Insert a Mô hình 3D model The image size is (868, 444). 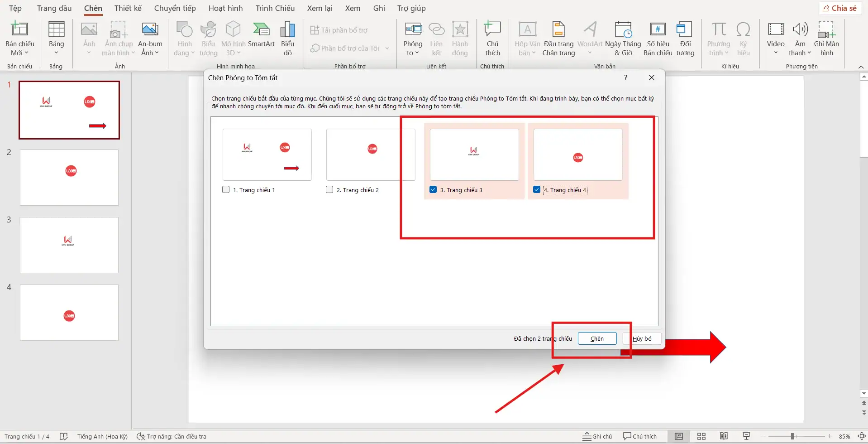click(233, 39)
